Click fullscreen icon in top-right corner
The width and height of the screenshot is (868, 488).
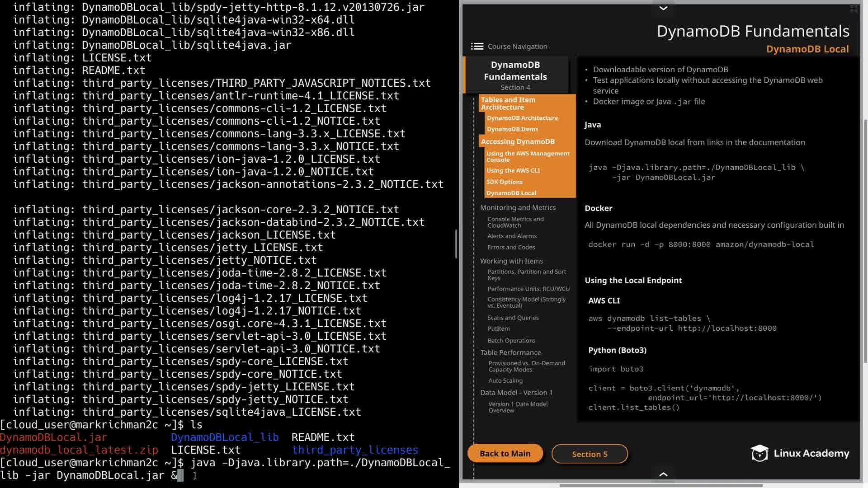(854, 8)
